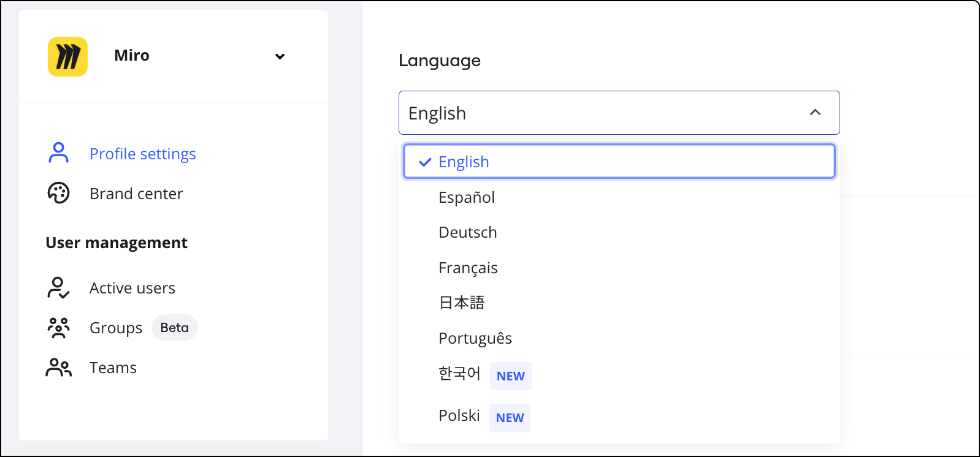
Task: Click the Beta badge next to Groups
Action: tap(174, 328)
